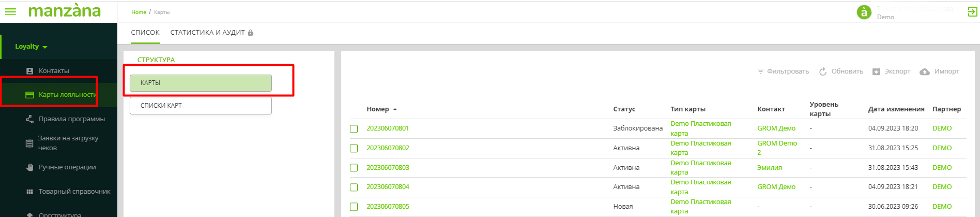The height and width of the screenshot is (217, 980).
Task: Expand the Loyalty dropdown in sidebar
Action: tap(31, 47)
